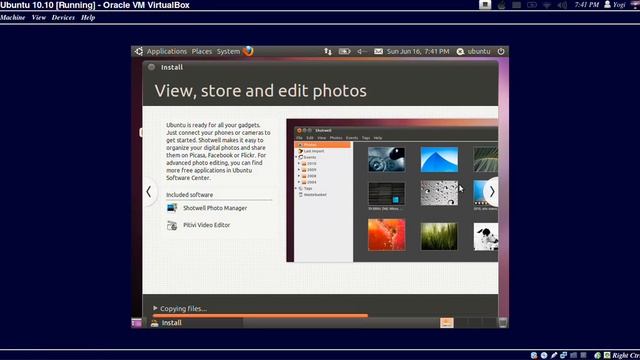Image resolution: width=640 pixels, height=360 pixels.
Task: Click the host volume speaker icon
Action: [x=562, y=5]
